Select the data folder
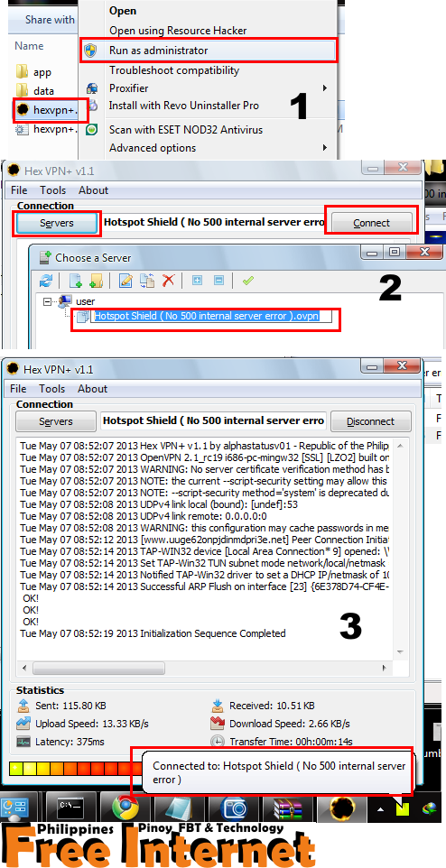The height and width of the screenshot is (868, 446). [35, 90]
